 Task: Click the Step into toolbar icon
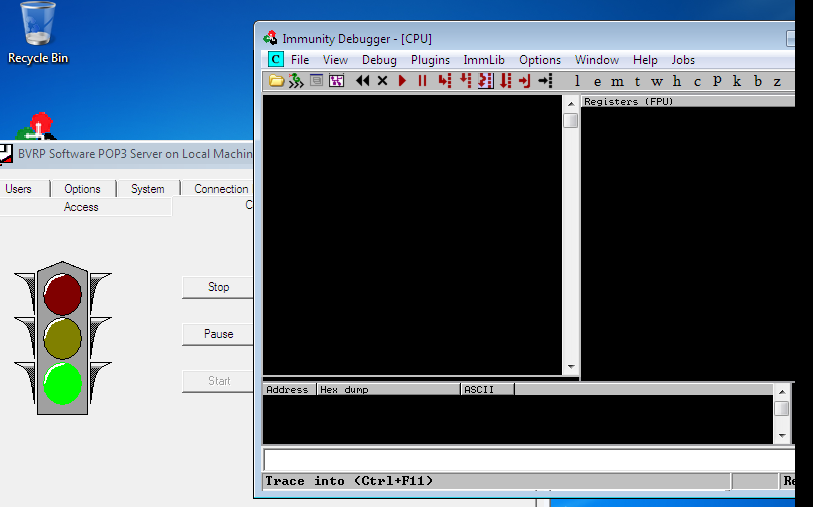click(444, 81)
